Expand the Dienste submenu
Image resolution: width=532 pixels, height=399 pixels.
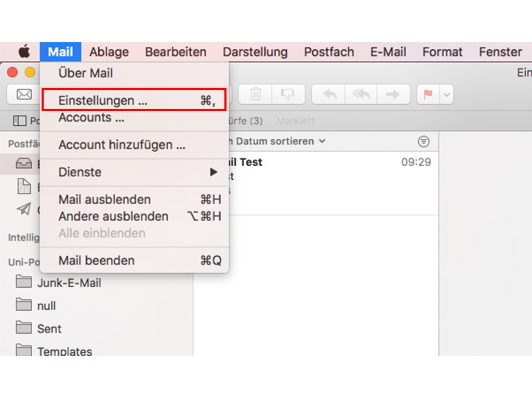coord(134,172)
